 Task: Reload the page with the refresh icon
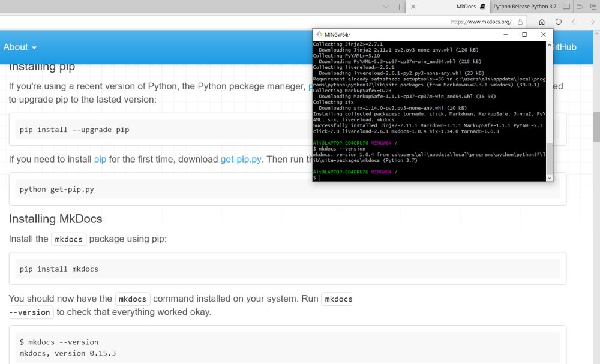click(x=558, y=22)
